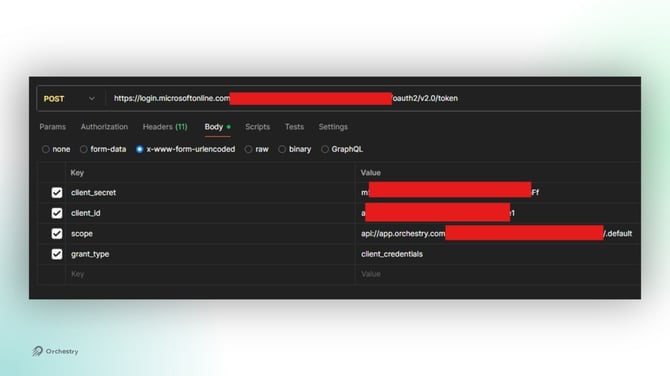Open the POST method dropdown
The height and width of the screenshot is (376, 670).
69,99
